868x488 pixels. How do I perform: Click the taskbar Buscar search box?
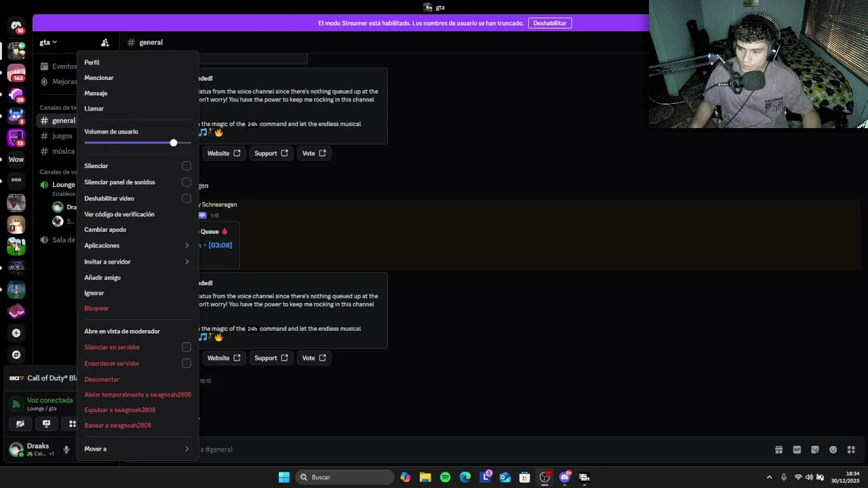click(x=345, y=477)
